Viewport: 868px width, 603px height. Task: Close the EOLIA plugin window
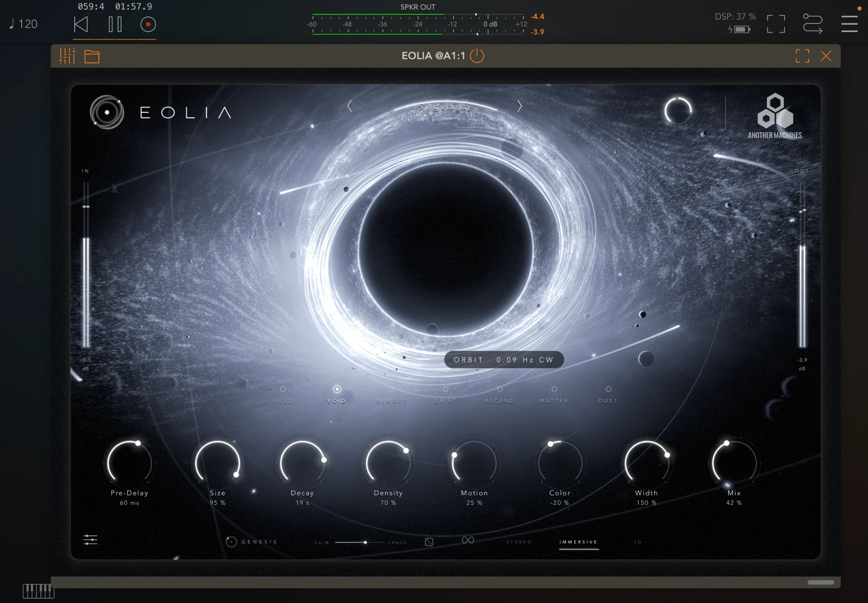pyautogui.click(x=826, y=56)
